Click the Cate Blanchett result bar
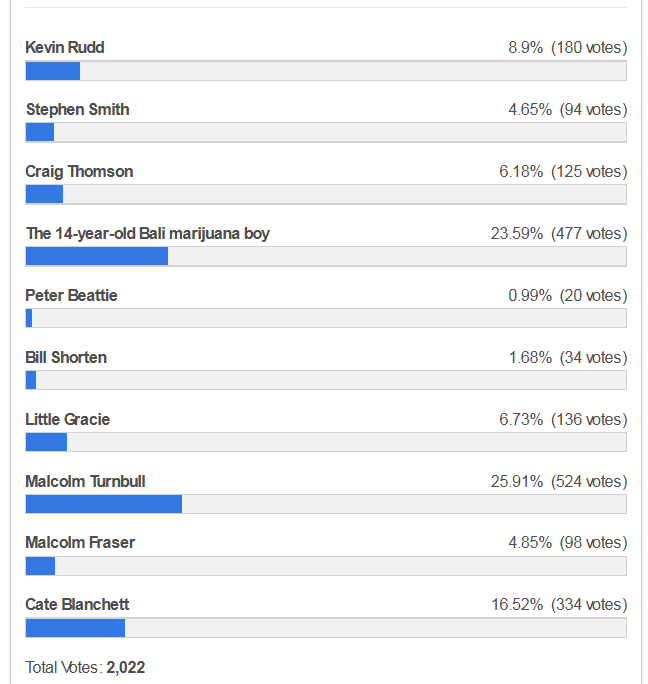This screenshot has width=648, height=684. coord(325,628)
